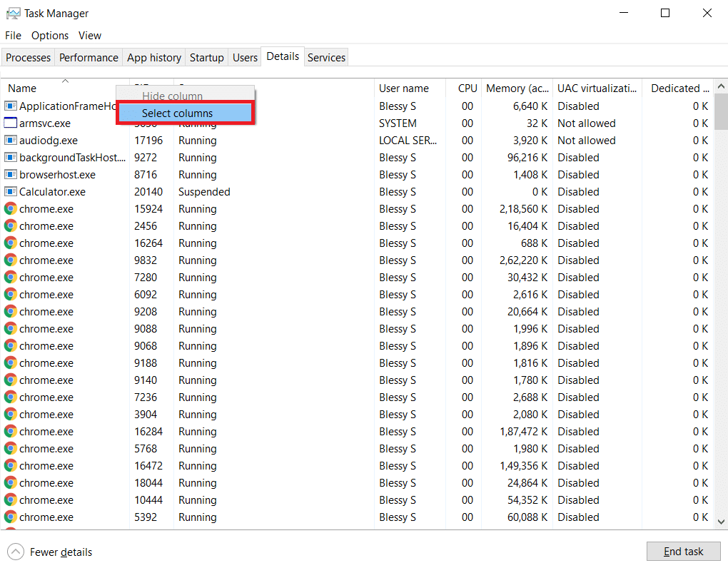Select the browserhost.exe process name
The width and height of the screenshot is (728, 573).
pyautogui.click(x=58, y=175)
